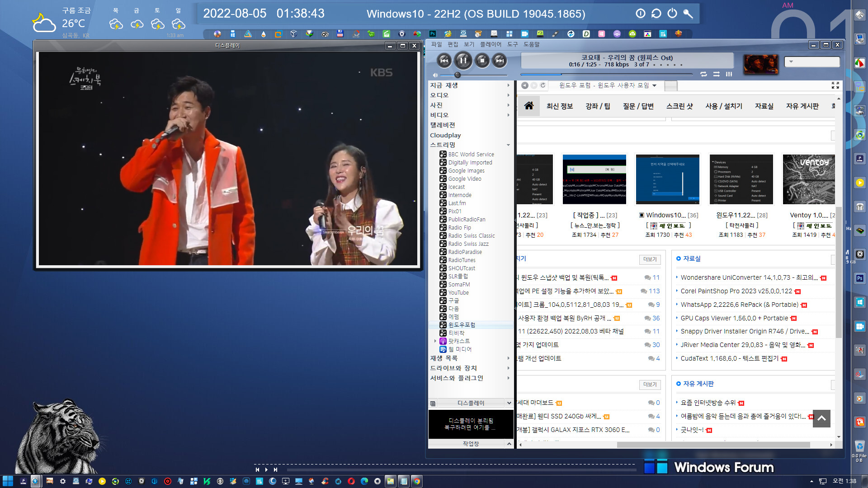Screen dimensions: 868x488
Task: Expand the 지금 재생 section arrow
Action: click(508, 85)
